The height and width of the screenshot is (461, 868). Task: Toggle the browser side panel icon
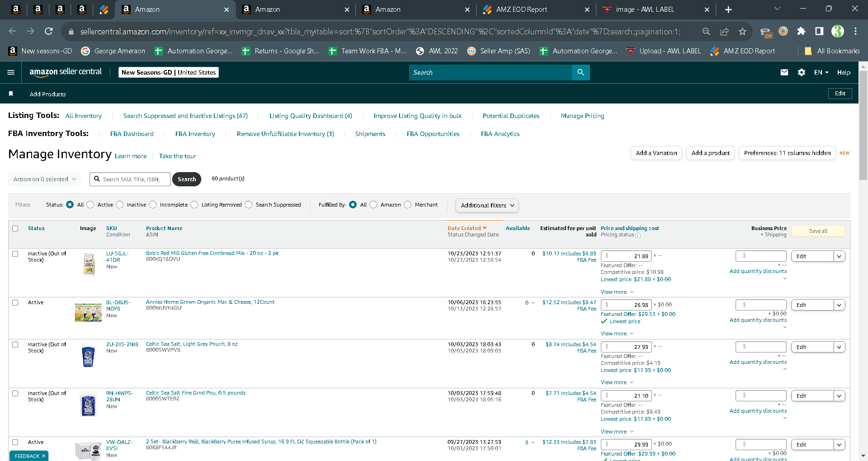819,31
